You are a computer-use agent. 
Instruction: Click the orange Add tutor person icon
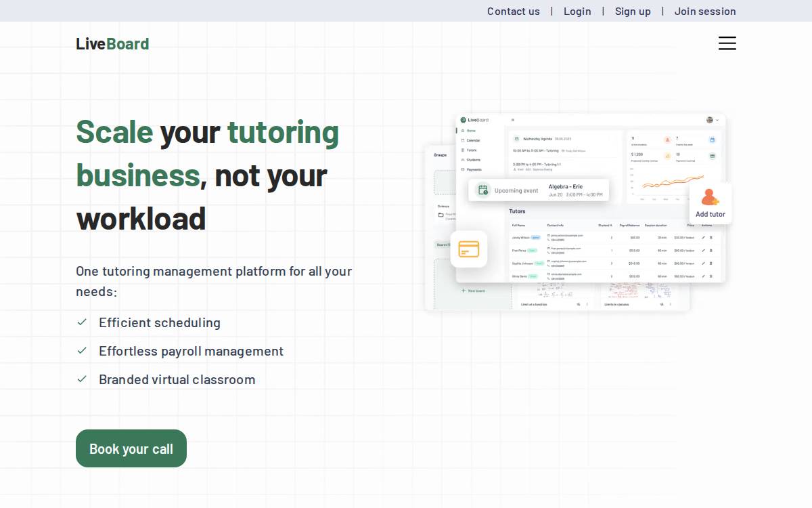pos(710,197)
